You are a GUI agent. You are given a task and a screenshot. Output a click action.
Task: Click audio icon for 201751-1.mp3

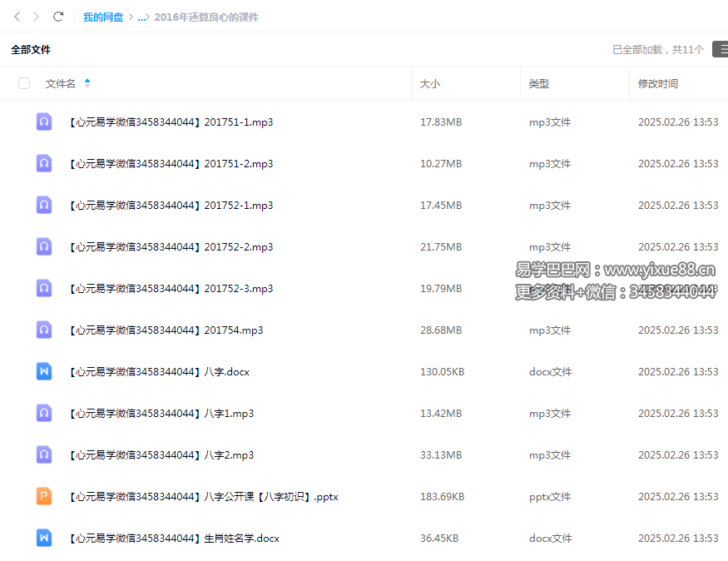pyautogui.click(x=44, y=122)
